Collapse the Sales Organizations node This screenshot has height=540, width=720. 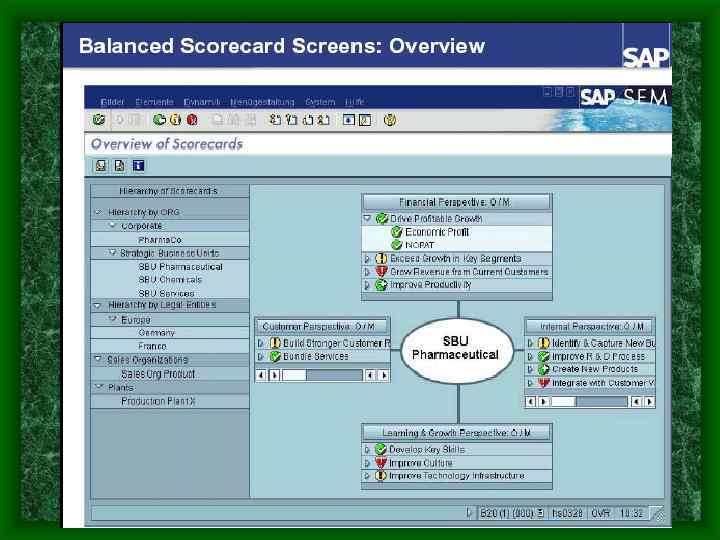[x=98, y=359]
